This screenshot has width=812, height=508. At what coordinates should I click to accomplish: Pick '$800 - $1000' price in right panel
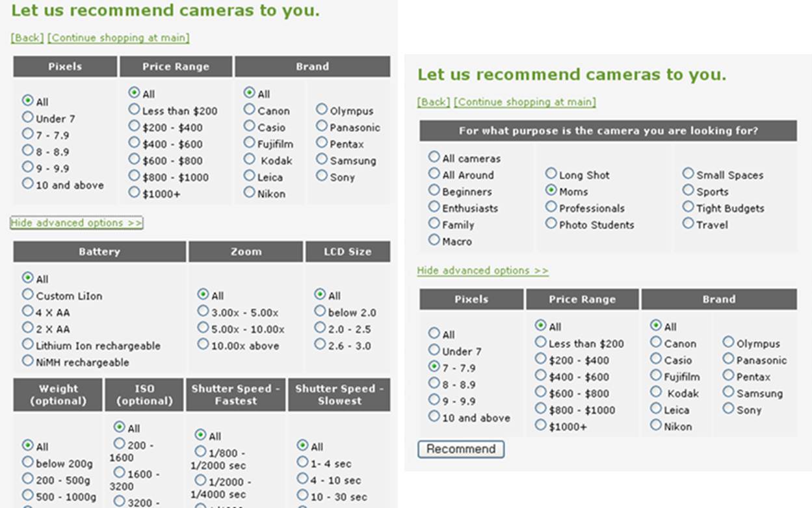[x=540, y=408]
